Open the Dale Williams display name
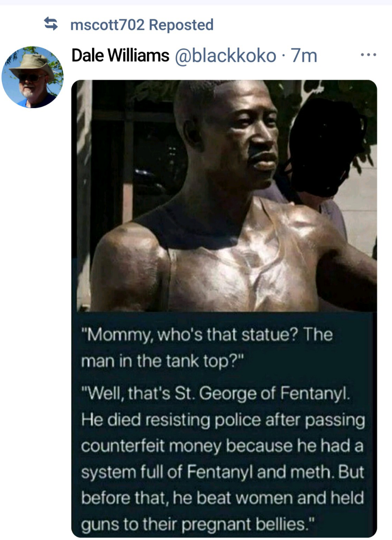 pos(120,55)
